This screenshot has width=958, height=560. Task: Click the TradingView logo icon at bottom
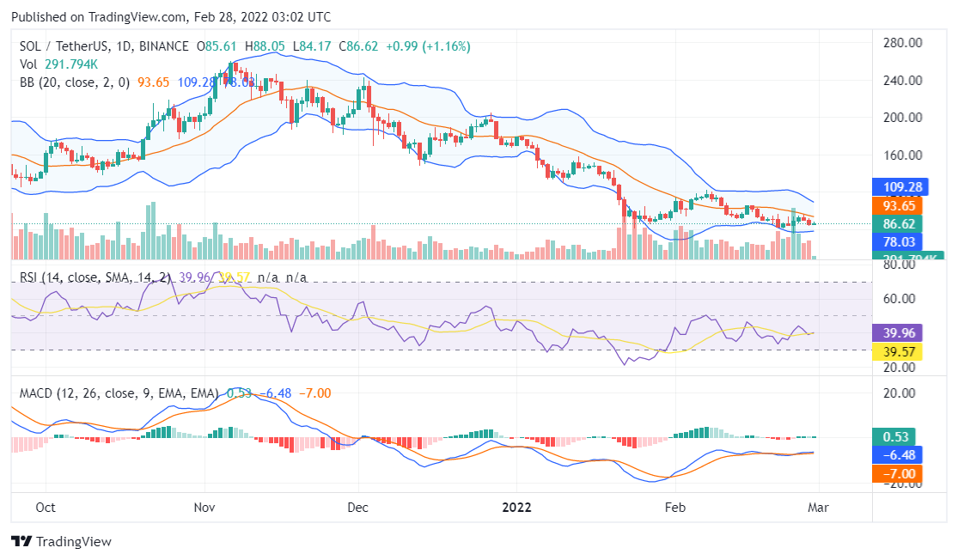[21, 542]
